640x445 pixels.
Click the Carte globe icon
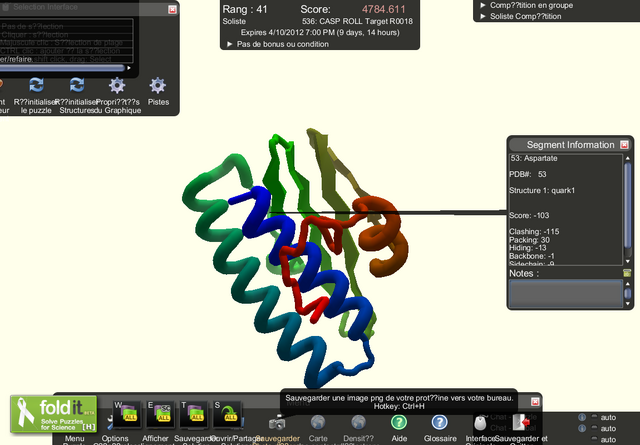(x=318, y=423)
